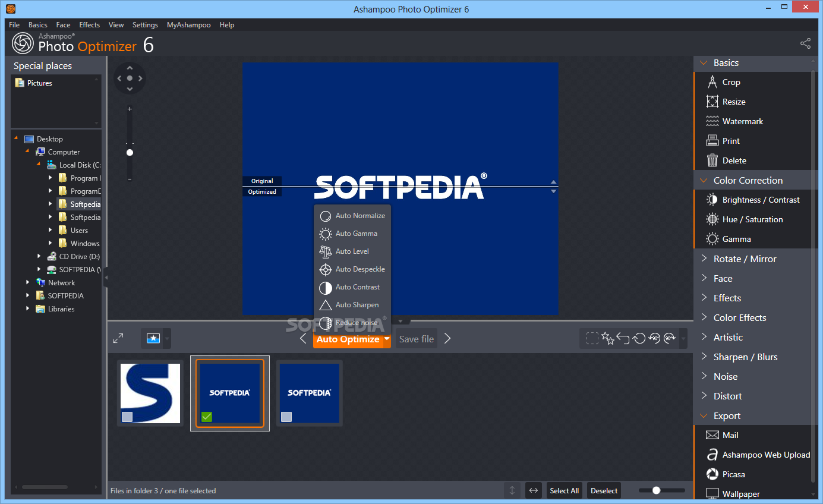Untick green checkbox on the selected thumbnail
Image resolution: width=823 pixels, height=504 pixels.
pyautogui.click(x=206, y=417)
